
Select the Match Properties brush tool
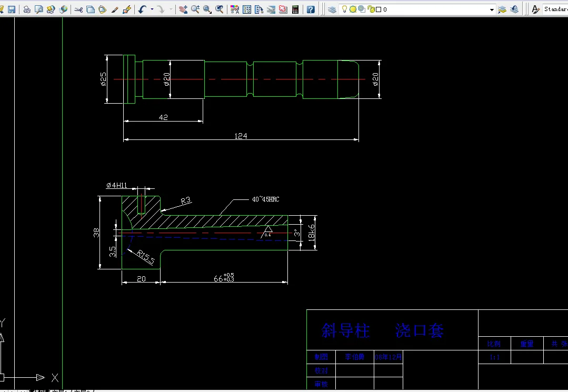[114, 9]
